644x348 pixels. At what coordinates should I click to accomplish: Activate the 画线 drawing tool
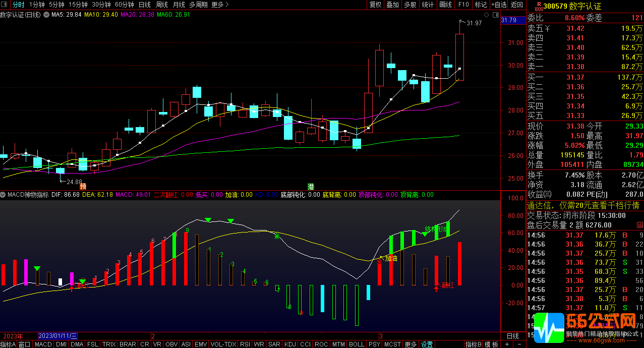(x=446, y=5)
